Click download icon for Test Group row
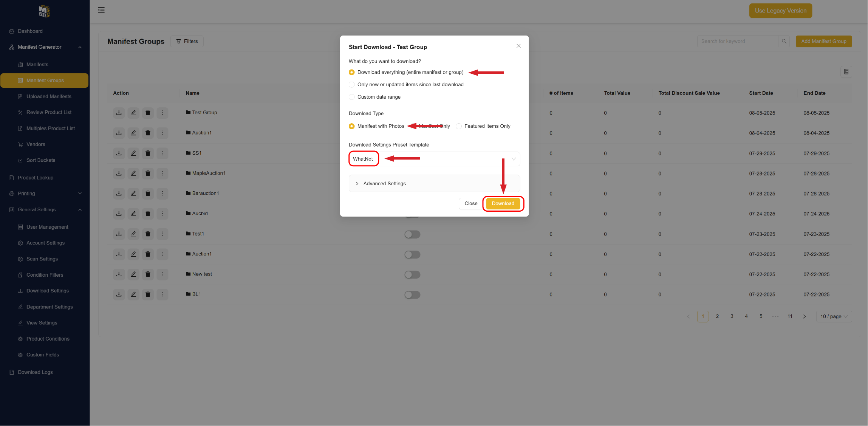This screenshot has height=426, width=868. pyautogui.click(x=119, y=113)
